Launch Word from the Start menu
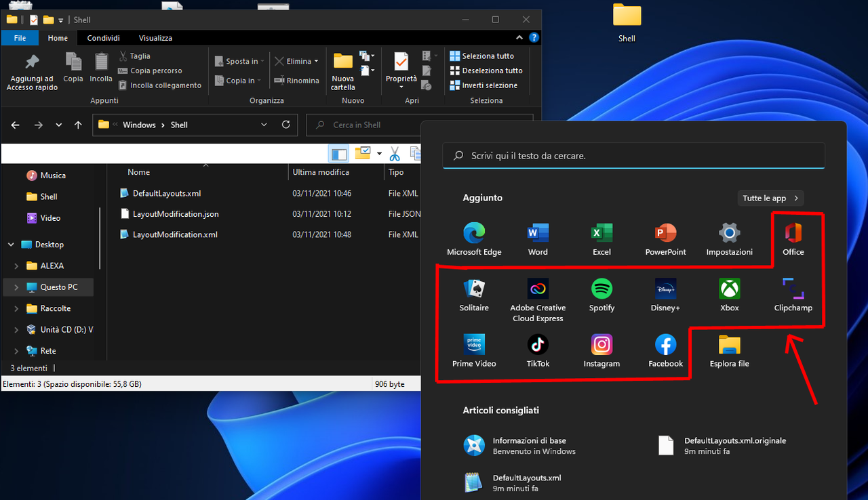This screenshot has width=868, height=500. tap(538, 240)
